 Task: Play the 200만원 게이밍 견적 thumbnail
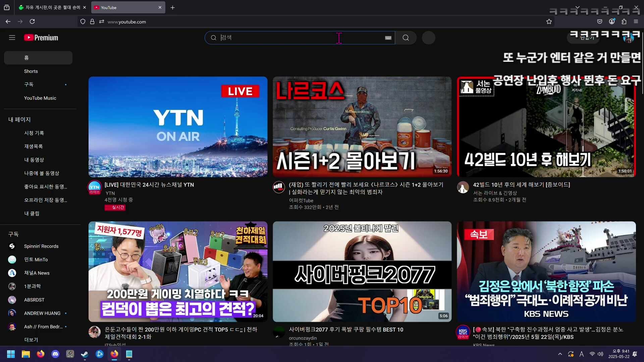coord(178,271)
